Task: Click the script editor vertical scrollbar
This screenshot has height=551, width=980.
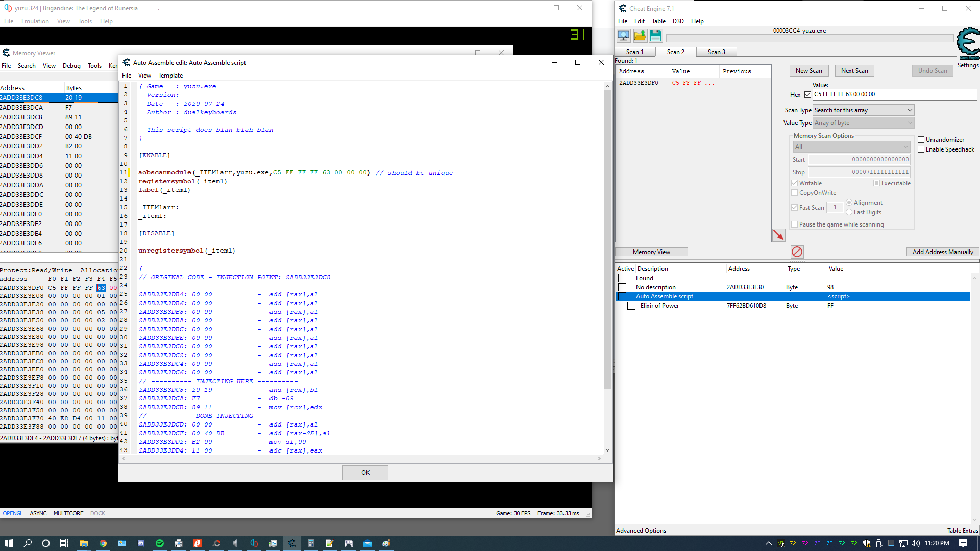Action: pos(607,240)
